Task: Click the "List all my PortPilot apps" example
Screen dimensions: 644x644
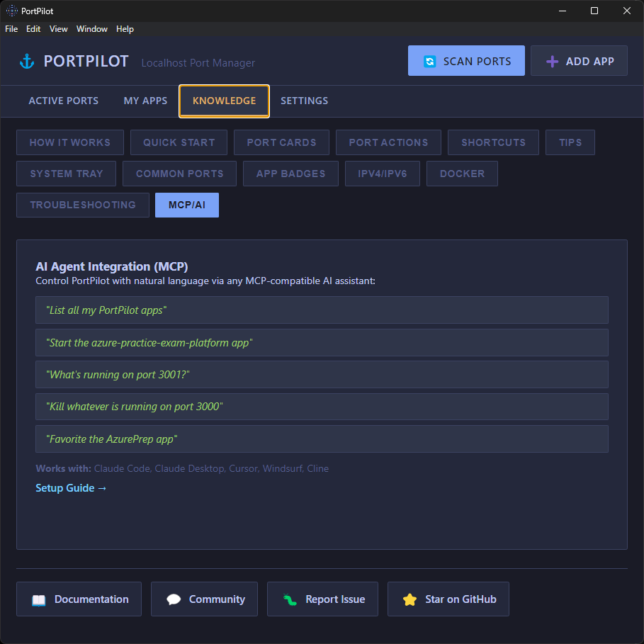Action: 106,310
